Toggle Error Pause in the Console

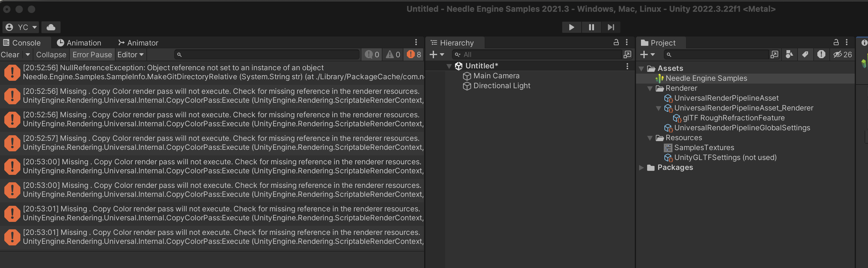click(92, 55)
